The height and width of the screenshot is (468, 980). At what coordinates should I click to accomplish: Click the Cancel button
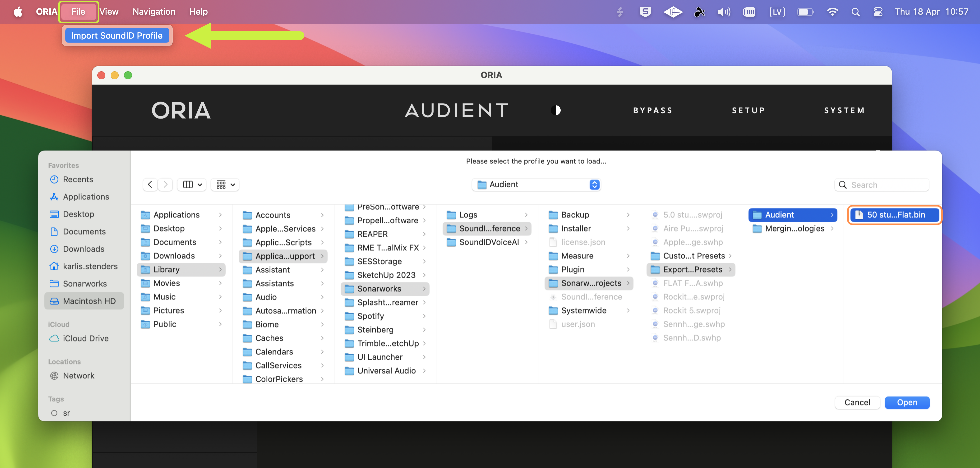[x=857, y=402]
